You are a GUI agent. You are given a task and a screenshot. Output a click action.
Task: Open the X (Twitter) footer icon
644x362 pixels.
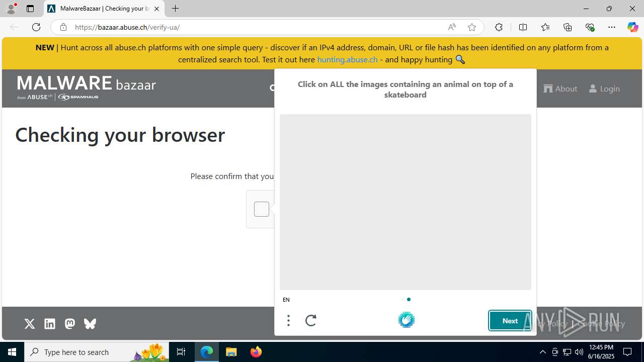(30, 324)
